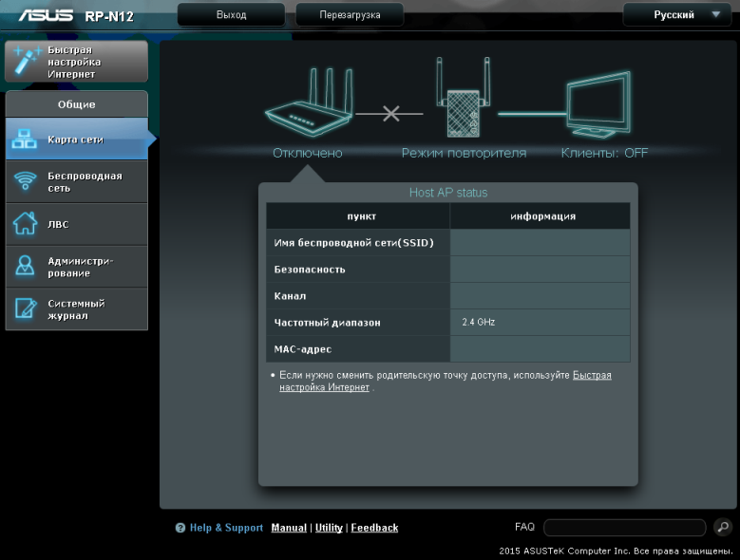Click the Безопасность row label
The image size is (740, 560).
coord(310,270)
